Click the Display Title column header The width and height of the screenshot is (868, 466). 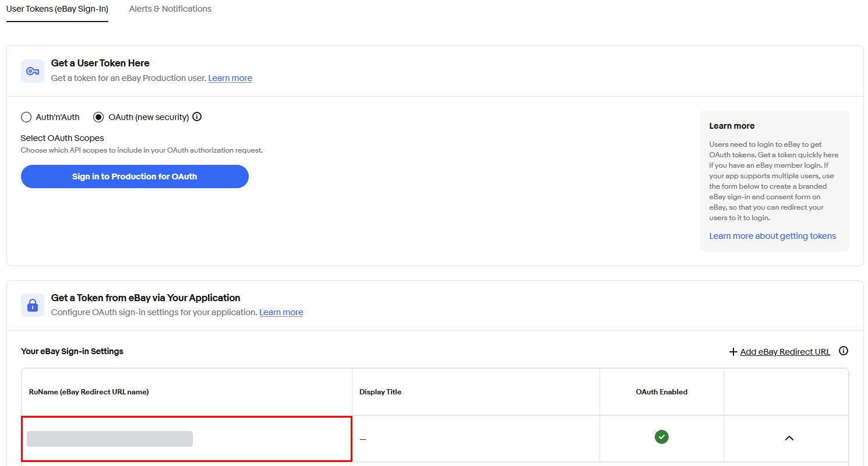(x=380, y=392)
